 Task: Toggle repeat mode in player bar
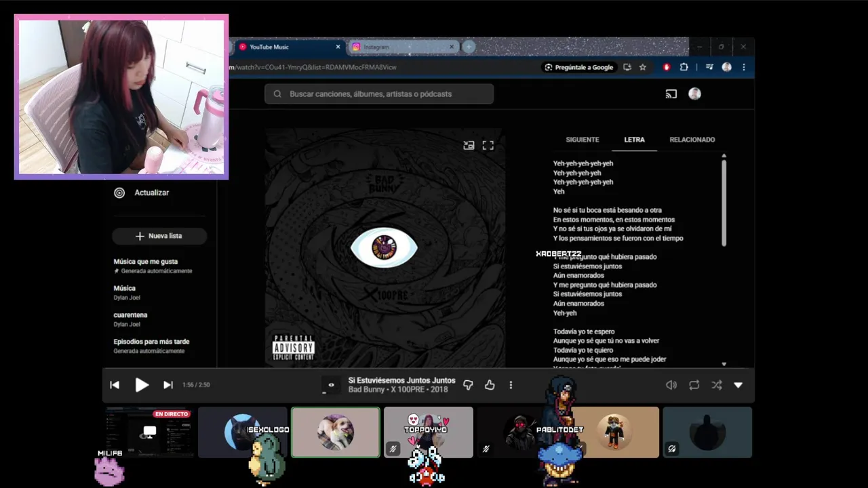[694, 385]
